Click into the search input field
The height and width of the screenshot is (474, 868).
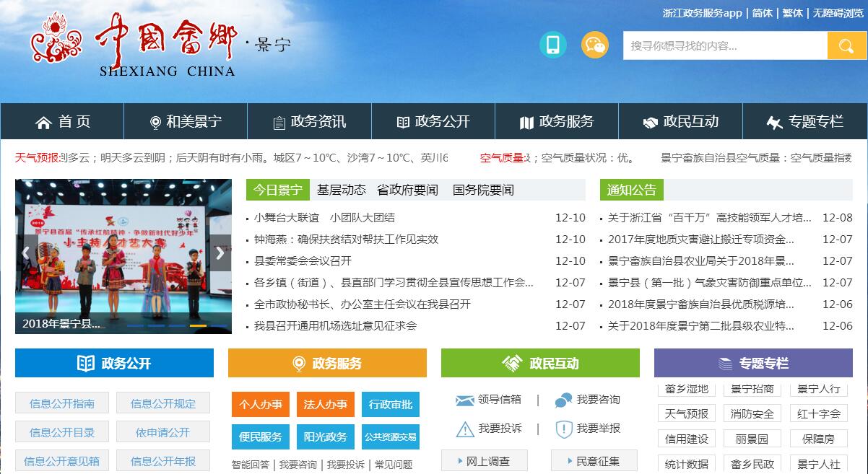pos(724,45)
